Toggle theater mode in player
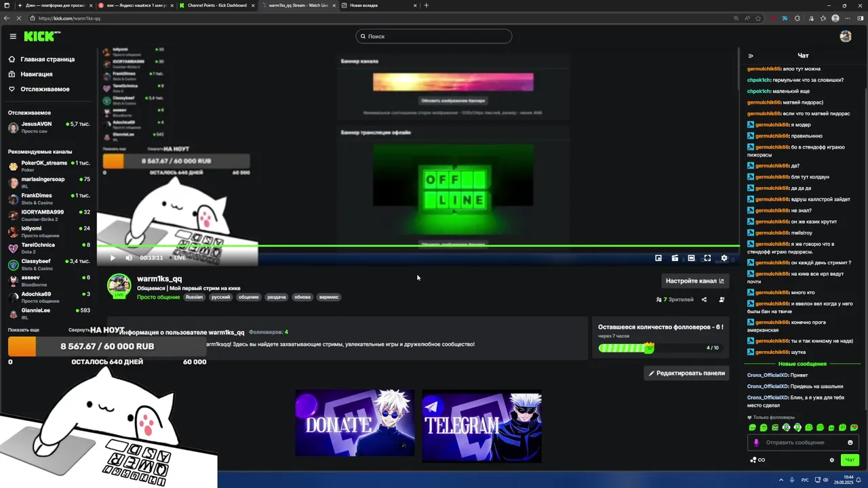The width and height of the screenshot is (868, 488). pyautogui.click(x=691, y=258)
